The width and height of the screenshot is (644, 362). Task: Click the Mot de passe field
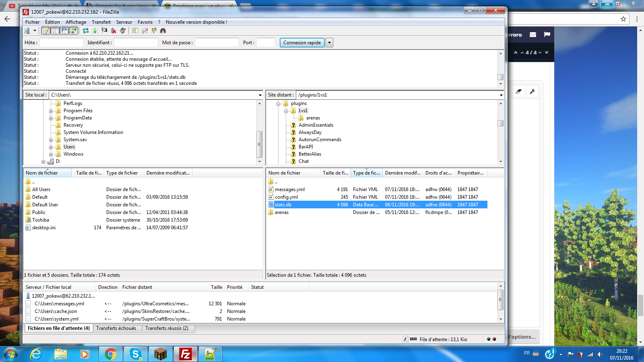click(217, 43)
